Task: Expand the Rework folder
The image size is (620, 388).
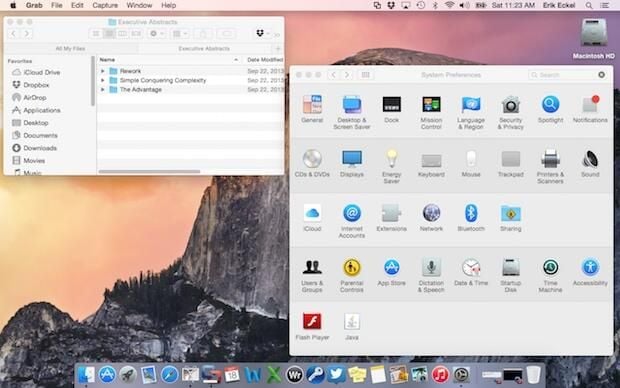Action: (x=103, y=71)
